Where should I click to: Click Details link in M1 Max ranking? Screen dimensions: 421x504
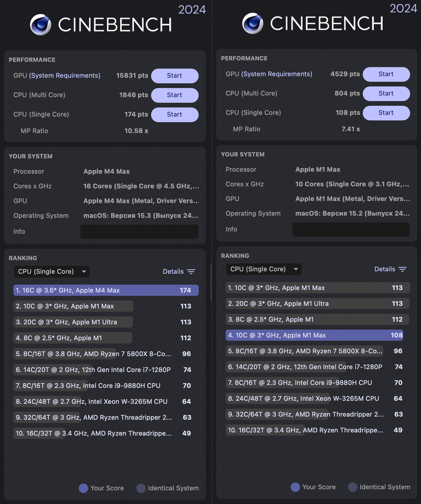click(x=385, y=269)
